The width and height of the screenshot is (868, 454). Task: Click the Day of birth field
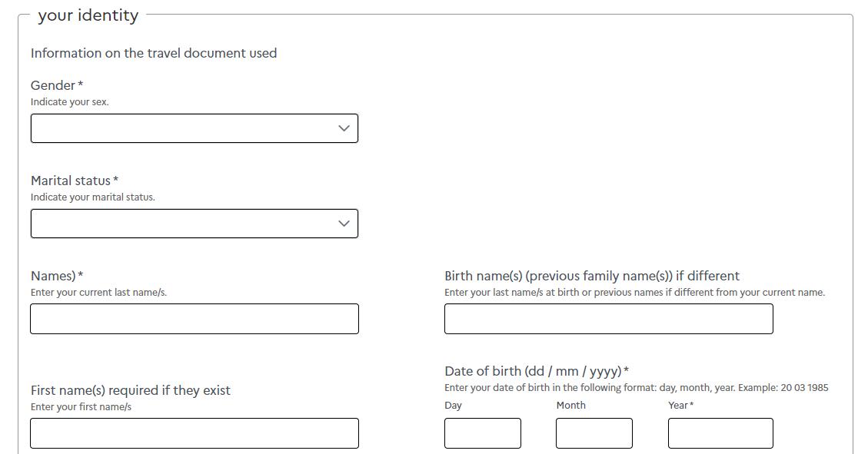coord(482,433)
